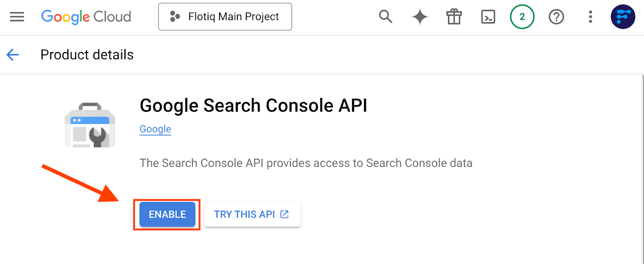Click the search magnifier icon
Image resolution: width=644 pixels, height=264 pixels.
coord(385,17)
